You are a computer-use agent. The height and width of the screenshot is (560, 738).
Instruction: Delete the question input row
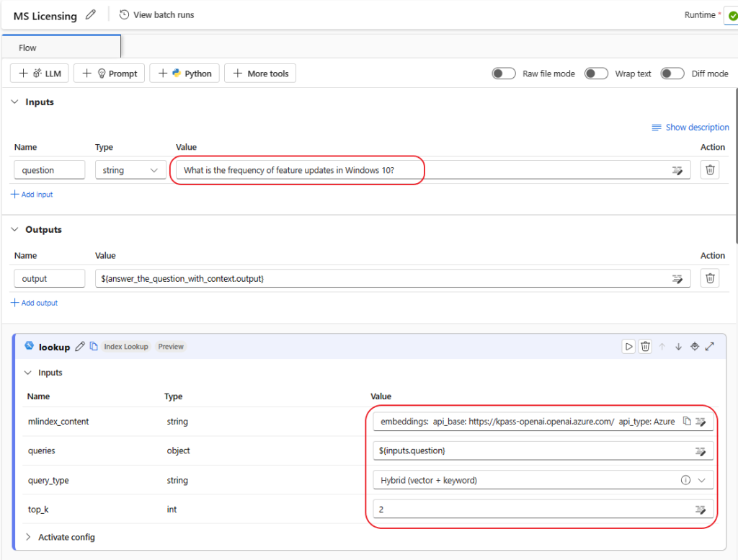710,169
